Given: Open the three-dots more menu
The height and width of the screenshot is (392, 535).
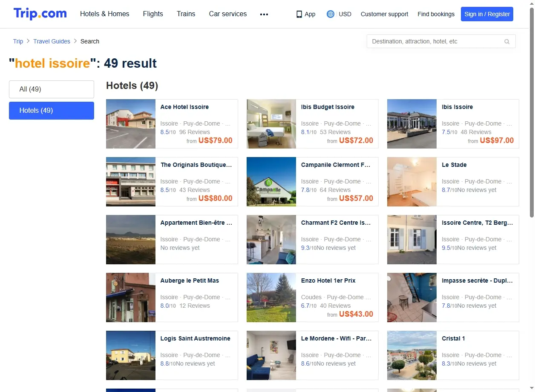Looking at the screenshot, I should click(264, 14).
